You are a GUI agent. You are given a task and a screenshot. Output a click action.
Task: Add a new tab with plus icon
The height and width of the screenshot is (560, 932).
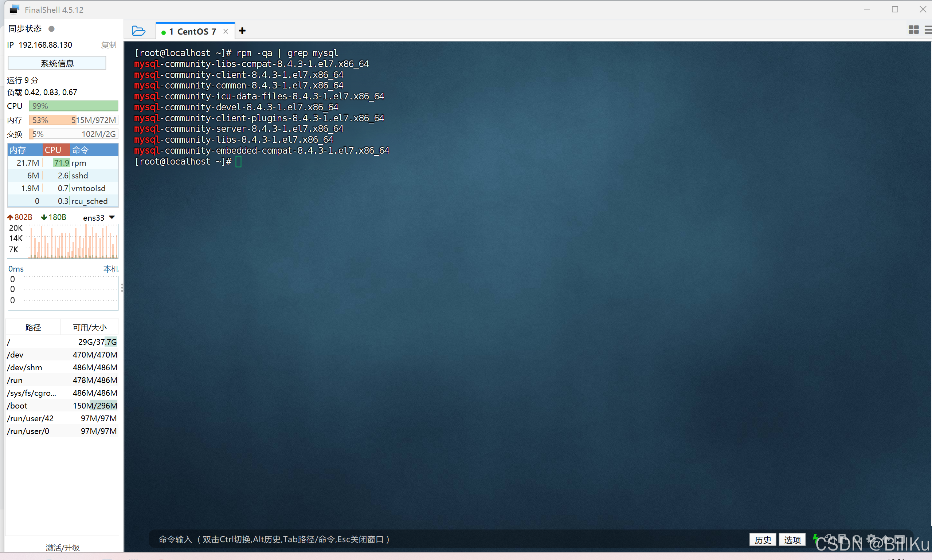point(242,31)
